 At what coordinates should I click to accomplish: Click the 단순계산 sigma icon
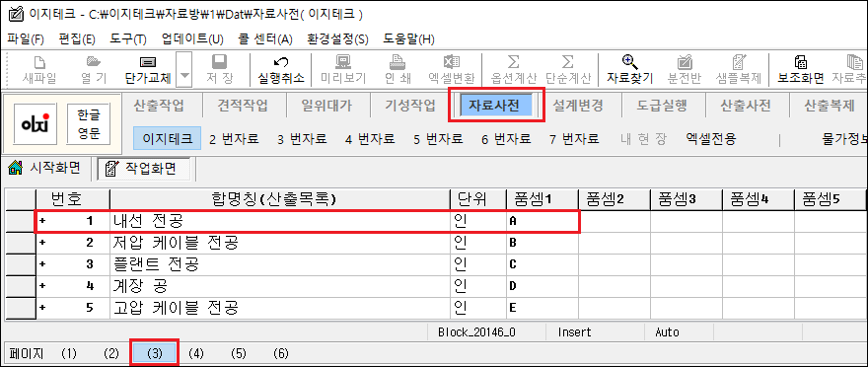pos(568,61)
